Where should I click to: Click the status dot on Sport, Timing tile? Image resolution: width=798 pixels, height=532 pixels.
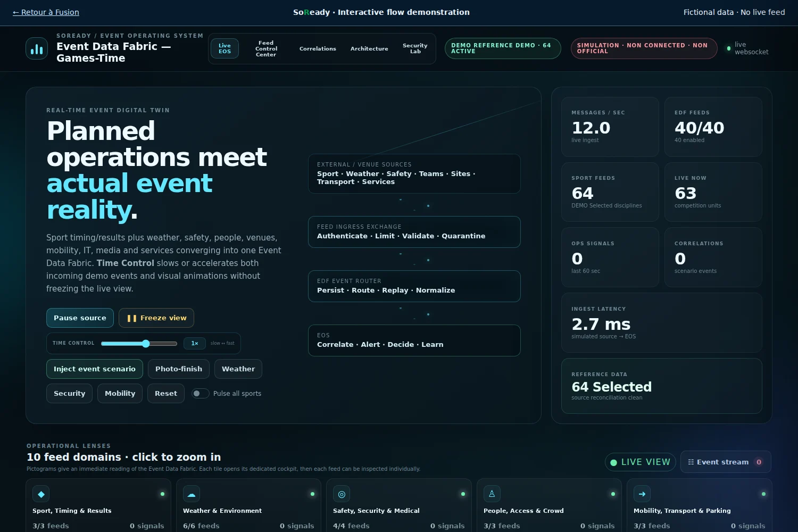pyautogui.click(x=162, y=494)
